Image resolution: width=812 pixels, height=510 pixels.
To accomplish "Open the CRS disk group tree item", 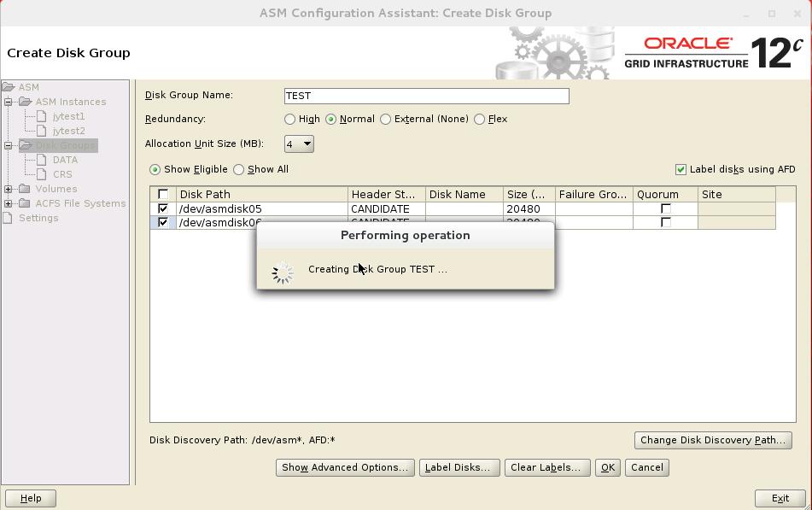I will click(x=62, y=174).
